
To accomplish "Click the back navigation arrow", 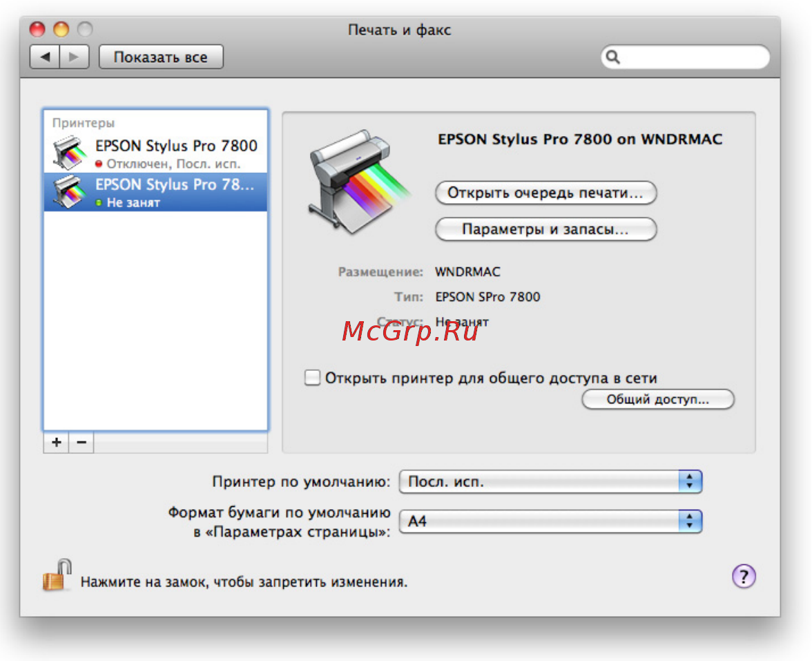I will (x=45, y=57).
